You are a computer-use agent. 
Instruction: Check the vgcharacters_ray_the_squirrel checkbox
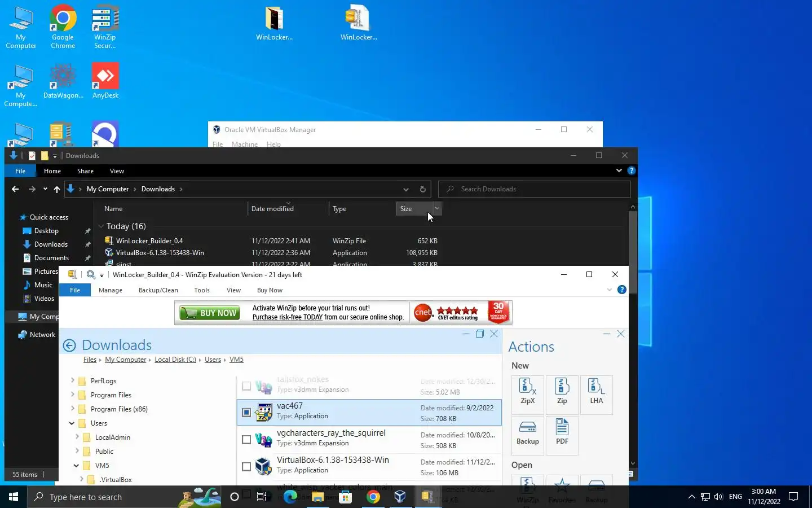[x=246, y=440]
